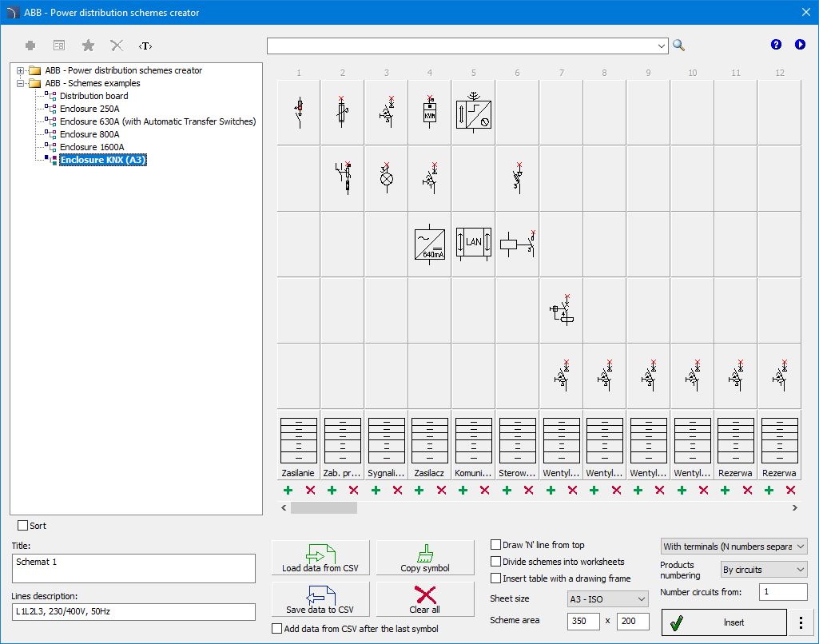Select Enclosure 630A with Automatic Transfer Switches
Screen dimensions: 819x644
point(157,121)
